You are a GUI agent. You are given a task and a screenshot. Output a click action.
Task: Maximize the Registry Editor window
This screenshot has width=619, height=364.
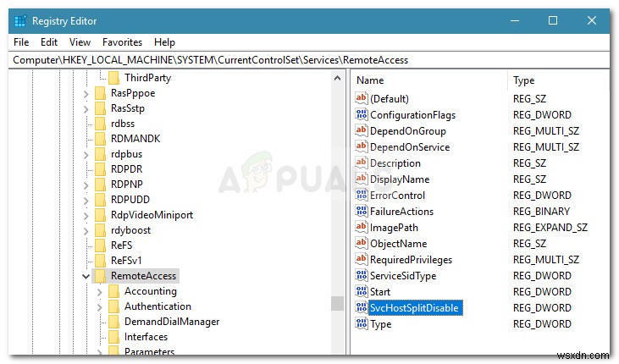click(553, 20)
